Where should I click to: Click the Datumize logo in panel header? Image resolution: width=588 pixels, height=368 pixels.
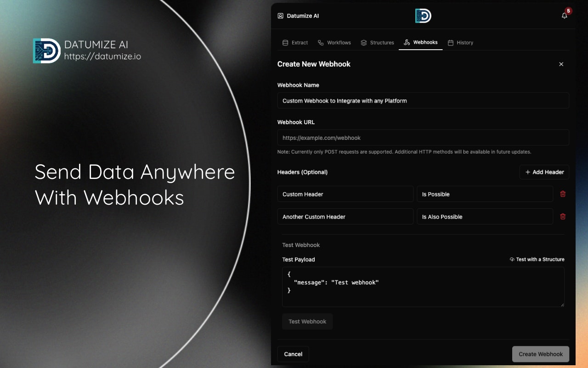(x=423, y=16)
